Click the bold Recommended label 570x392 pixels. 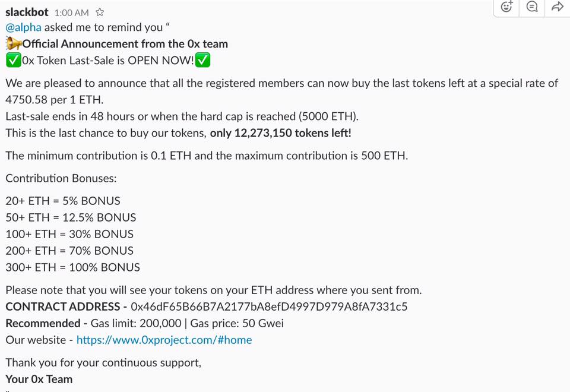[x=43, y=323]
